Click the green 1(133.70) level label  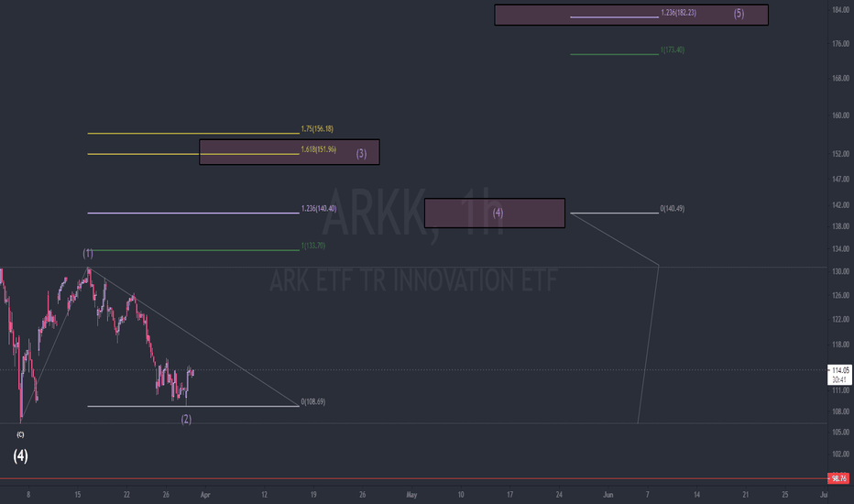click(313, 246)
